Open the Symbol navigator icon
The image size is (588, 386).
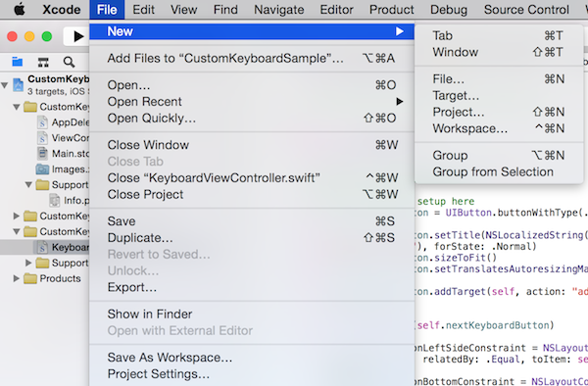(x=43, y=62)
